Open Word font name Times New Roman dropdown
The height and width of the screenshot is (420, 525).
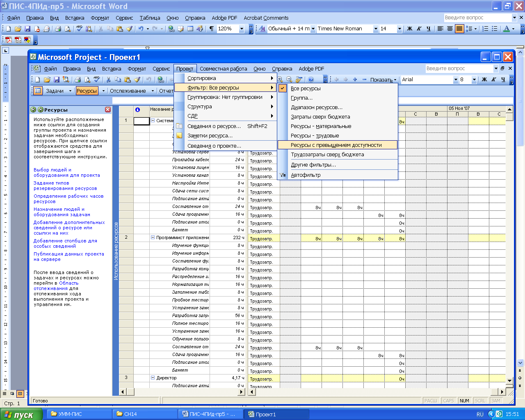[375, 29]
